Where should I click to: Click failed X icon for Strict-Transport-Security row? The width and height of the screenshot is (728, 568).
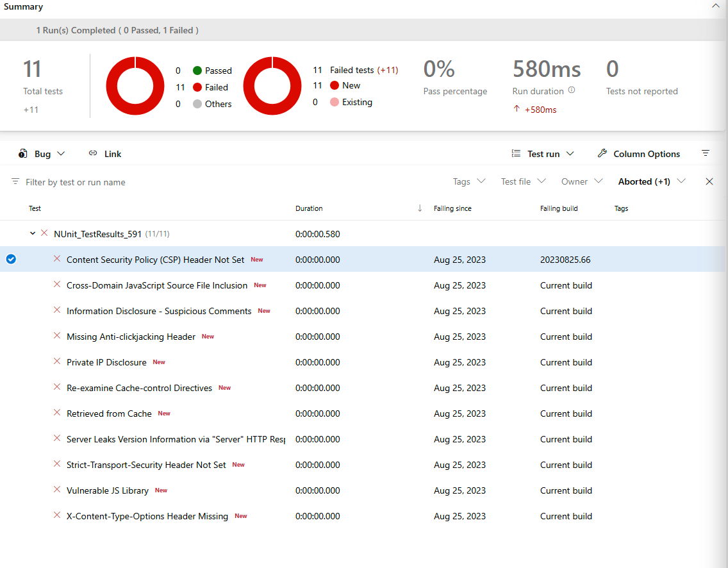pos(56,464)
